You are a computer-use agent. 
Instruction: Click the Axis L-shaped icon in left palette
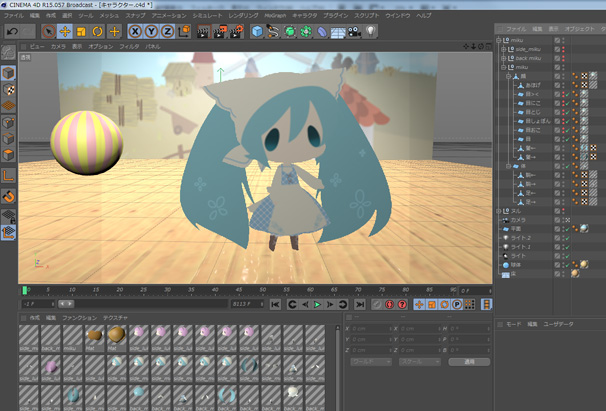coord(9,176)
